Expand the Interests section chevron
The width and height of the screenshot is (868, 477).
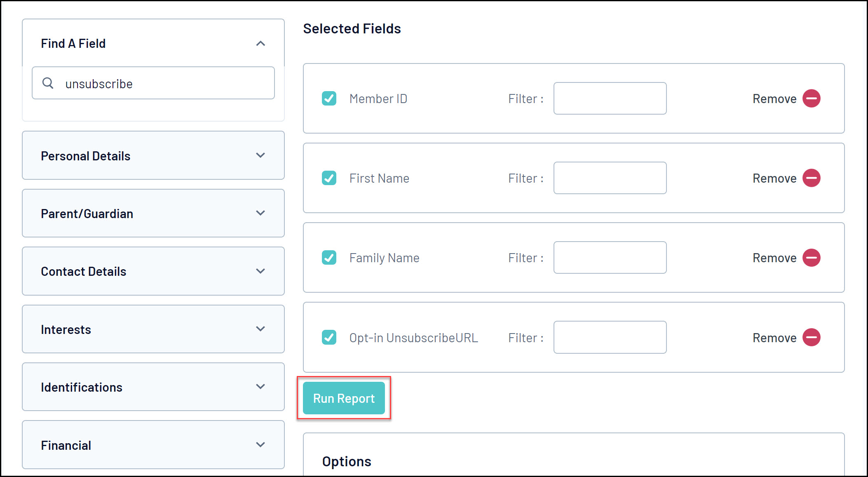[x=260, y=329]
